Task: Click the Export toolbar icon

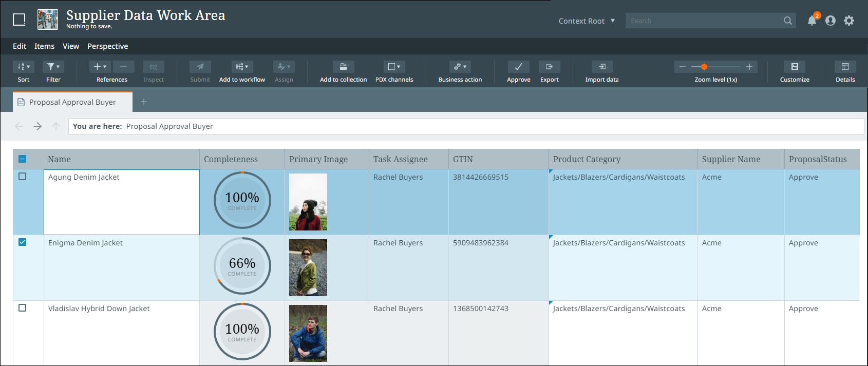Action: 549,67
